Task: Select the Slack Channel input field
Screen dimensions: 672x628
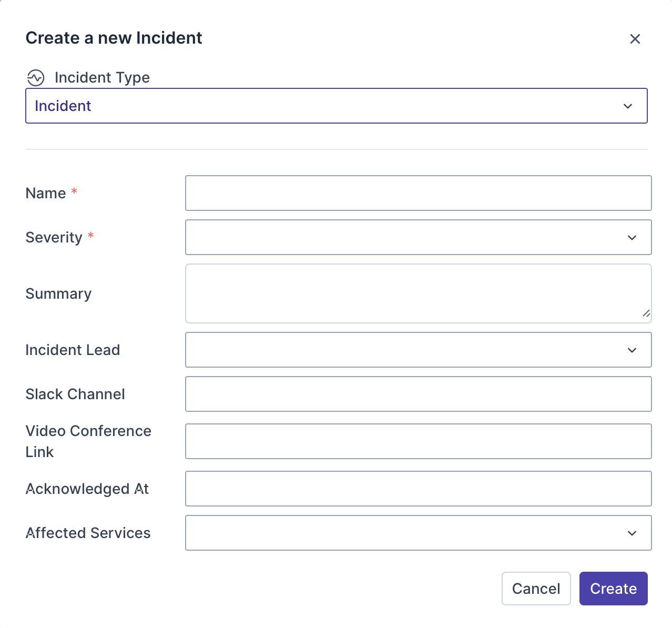Action: pyautogui.click(x=418, y=394)
